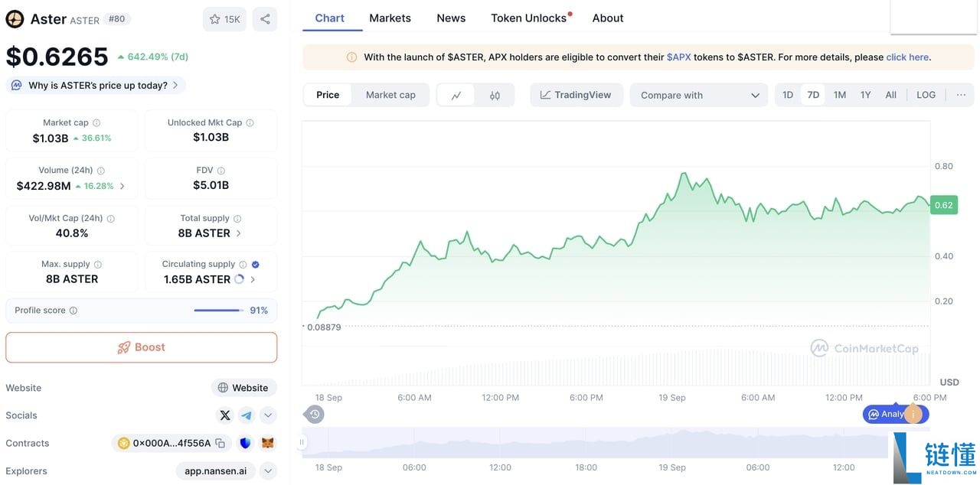This screenshot has height=485, width=980.
Task: Click the Total supply info icon
Action: [237, 218]
